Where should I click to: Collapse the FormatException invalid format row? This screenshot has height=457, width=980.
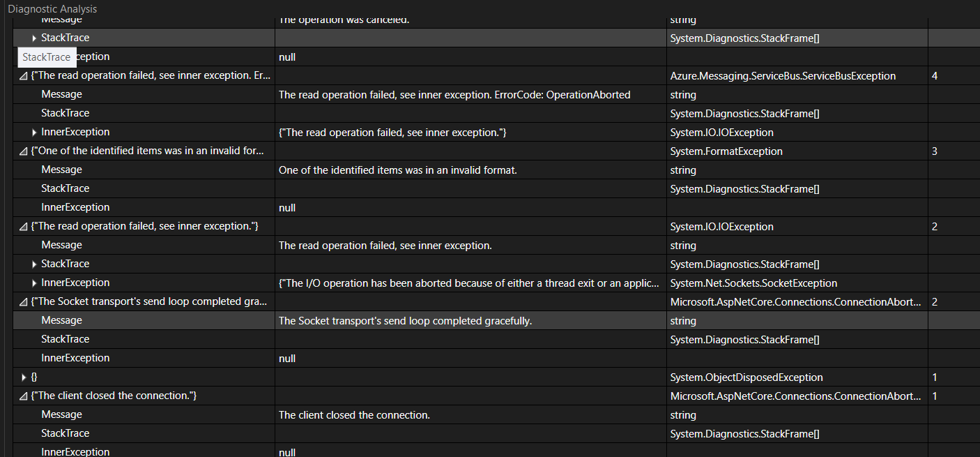coord(24,151)
